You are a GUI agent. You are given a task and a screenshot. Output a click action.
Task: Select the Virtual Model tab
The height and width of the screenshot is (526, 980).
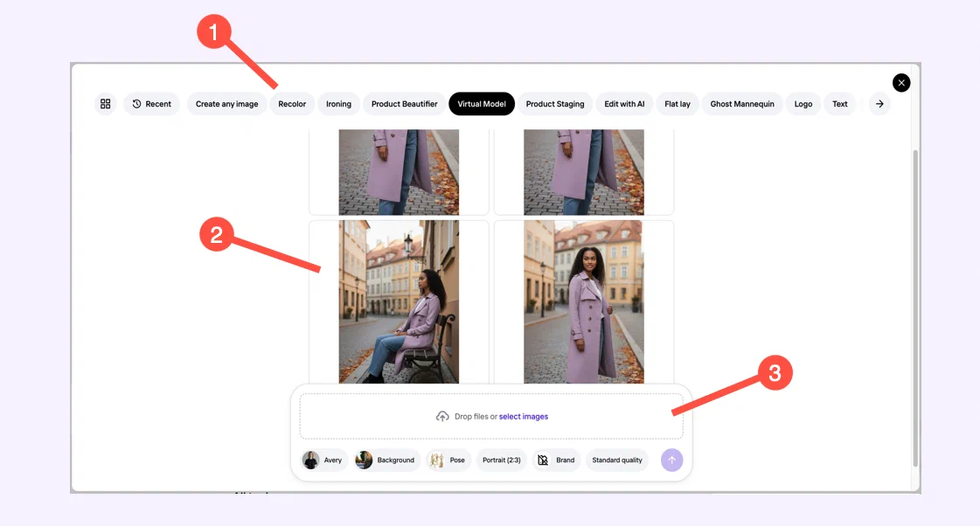[482, 104]
